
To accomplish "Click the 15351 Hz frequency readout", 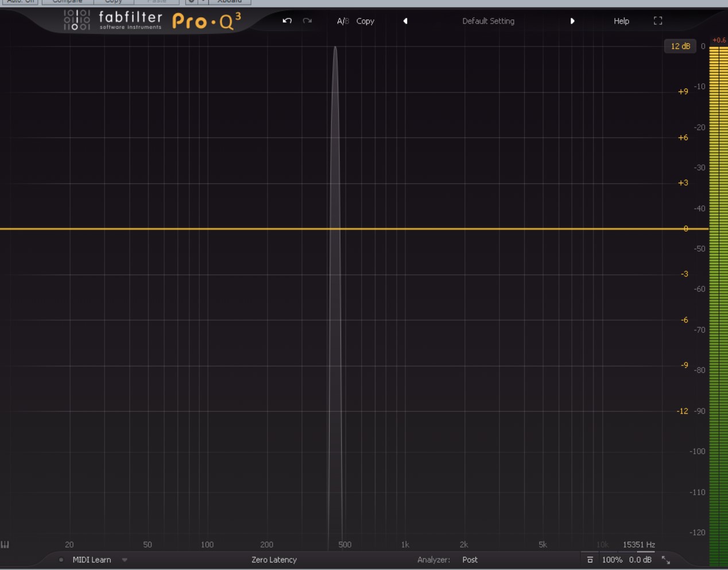I will 638,544.
